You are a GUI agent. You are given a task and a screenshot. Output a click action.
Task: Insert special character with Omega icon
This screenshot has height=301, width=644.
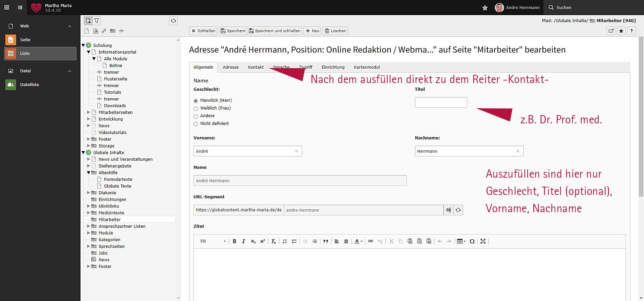[x=472, y=241]
